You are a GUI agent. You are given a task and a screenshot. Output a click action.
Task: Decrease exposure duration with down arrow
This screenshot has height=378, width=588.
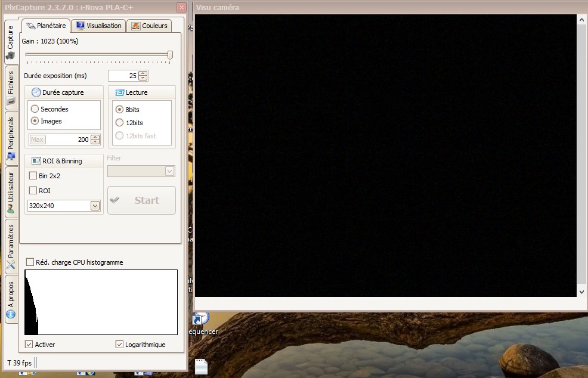143,78
